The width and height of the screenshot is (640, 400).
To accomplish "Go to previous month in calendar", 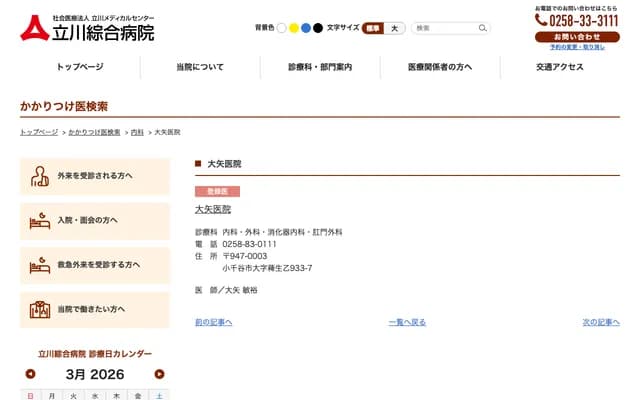I will 31,374.
